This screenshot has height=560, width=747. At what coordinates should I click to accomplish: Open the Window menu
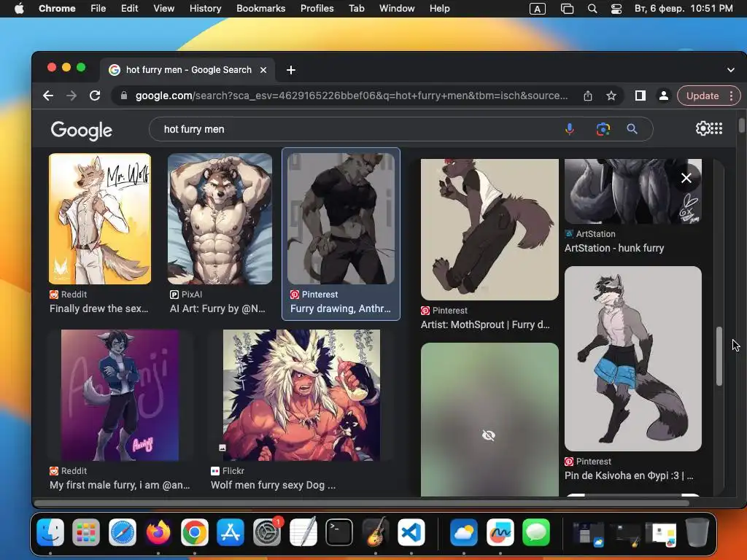pyautogui.click(x=397, y=9)
